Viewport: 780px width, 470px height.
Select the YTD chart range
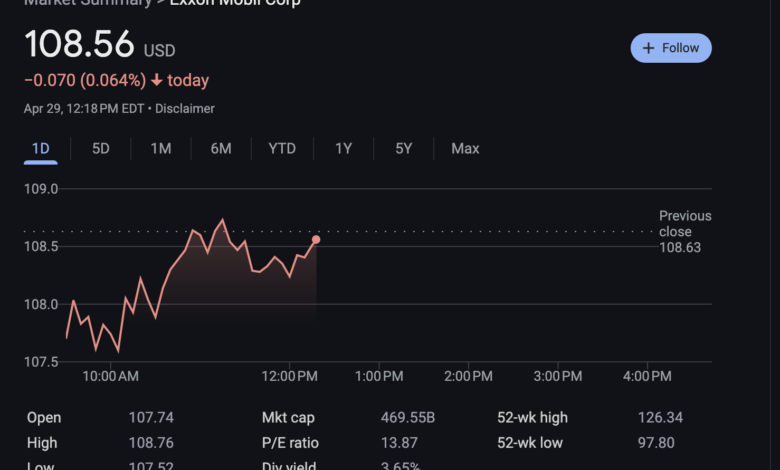(x=282, y=149)
